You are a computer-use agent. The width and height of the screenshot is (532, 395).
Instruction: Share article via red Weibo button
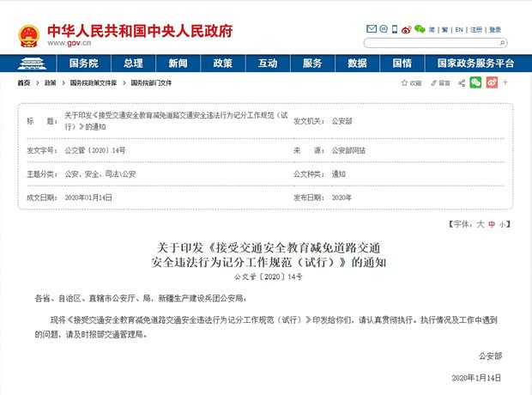(x=492, y=82)
